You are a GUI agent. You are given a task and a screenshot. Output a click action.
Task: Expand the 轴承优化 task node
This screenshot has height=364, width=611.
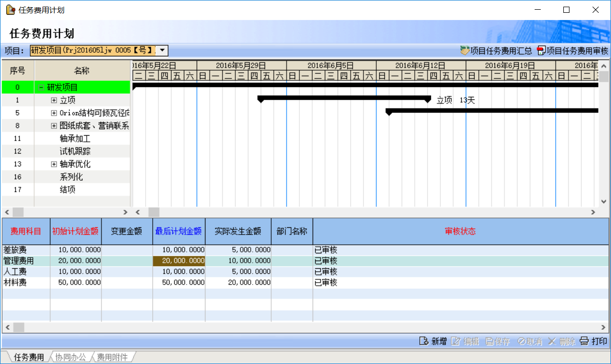(x=54, y=164)
